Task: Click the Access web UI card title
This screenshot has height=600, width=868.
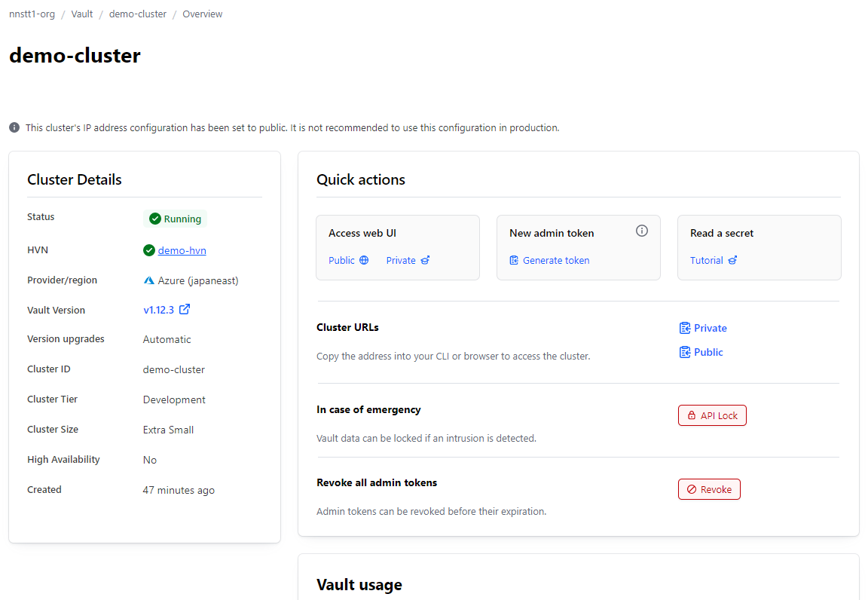Action: point(362,233)
